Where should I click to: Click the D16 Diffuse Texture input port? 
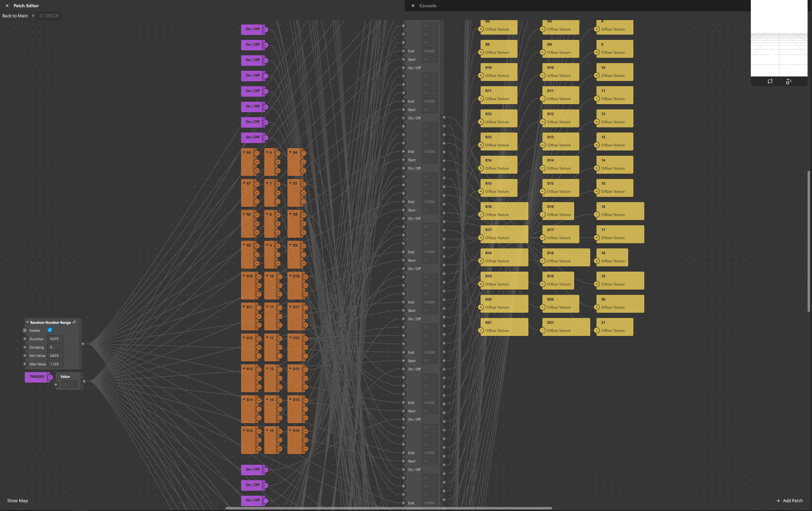543,215
